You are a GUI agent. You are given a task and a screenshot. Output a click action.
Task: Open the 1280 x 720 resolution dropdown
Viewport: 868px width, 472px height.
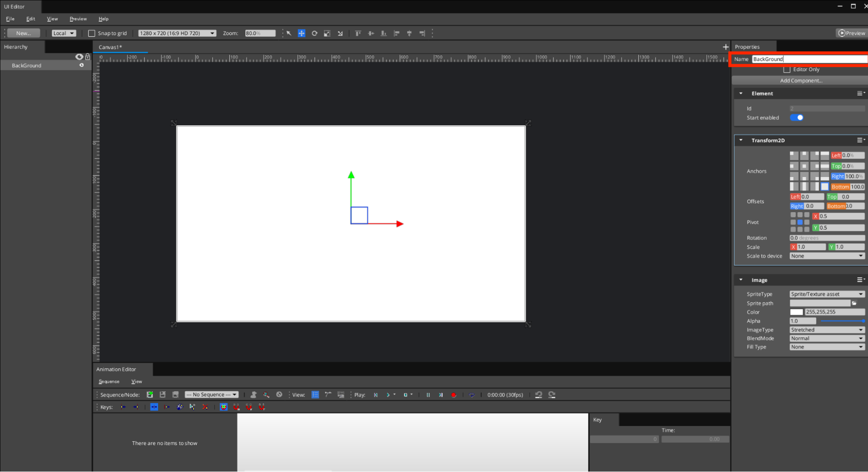click(177, 33)
